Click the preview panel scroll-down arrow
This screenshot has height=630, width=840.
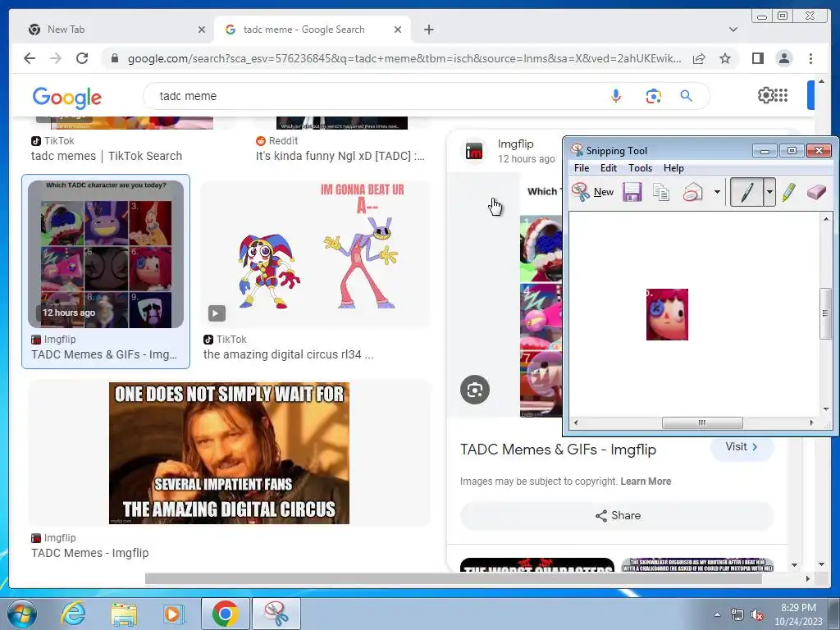pos(794,564)
